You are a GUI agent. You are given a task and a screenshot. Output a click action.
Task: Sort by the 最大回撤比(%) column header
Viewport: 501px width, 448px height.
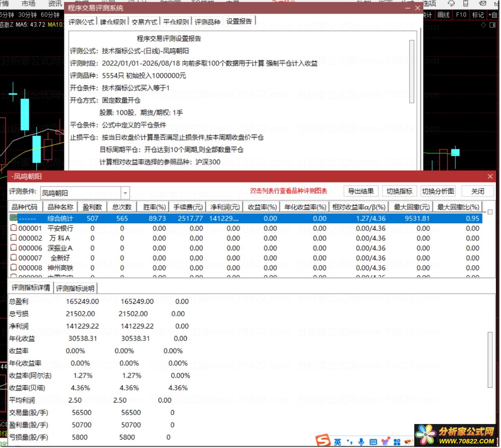coord(458,207)
